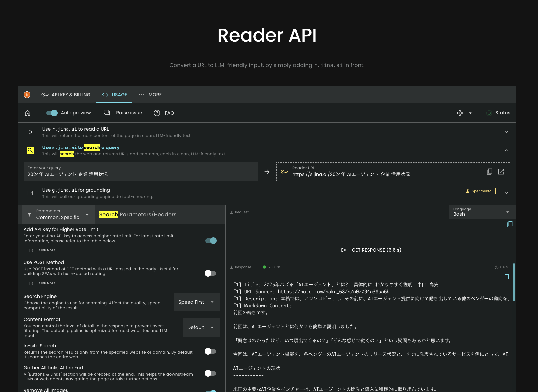Click the 'Add API Key for Higher Rate Limit' title
The height and width of the screenshot is (392, 538).
pos(61,229)
